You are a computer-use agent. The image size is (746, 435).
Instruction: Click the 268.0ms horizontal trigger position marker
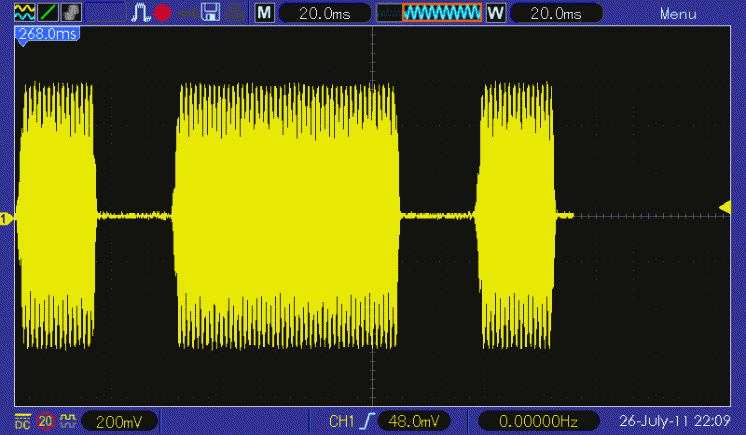click(x=47, y=34)
